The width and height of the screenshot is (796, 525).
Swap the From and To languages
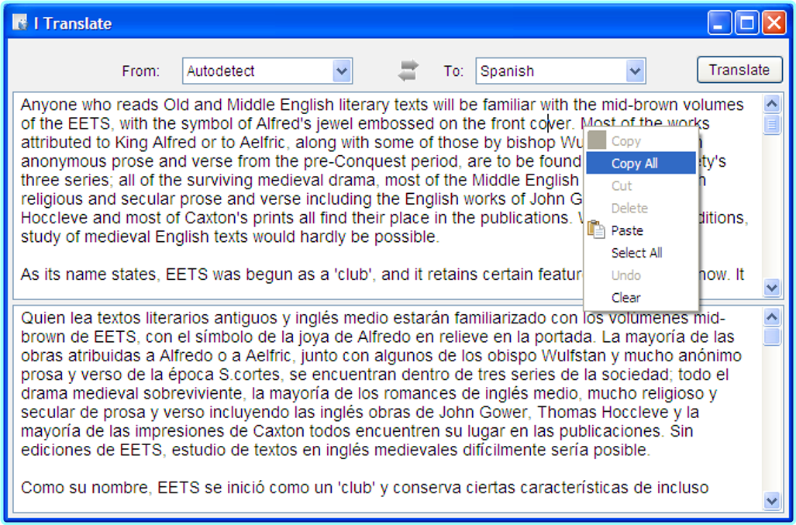[x=408, y=71]
